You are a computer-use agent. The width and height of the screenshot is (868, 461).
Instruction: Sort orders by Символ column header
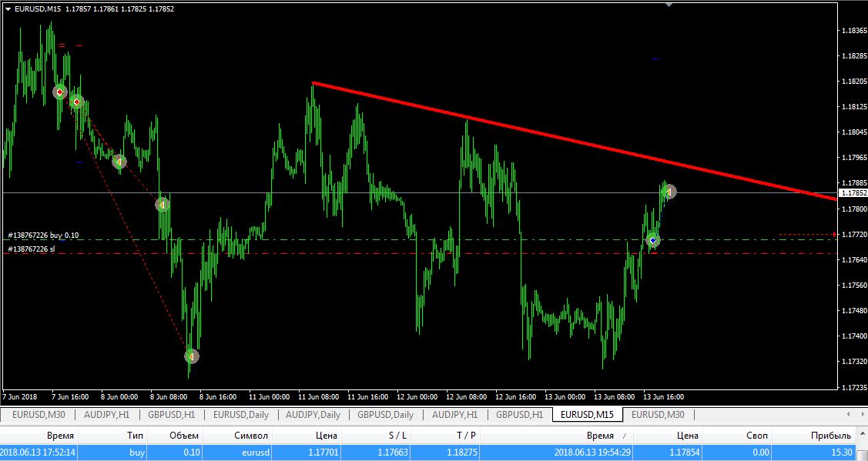[251, 436]
